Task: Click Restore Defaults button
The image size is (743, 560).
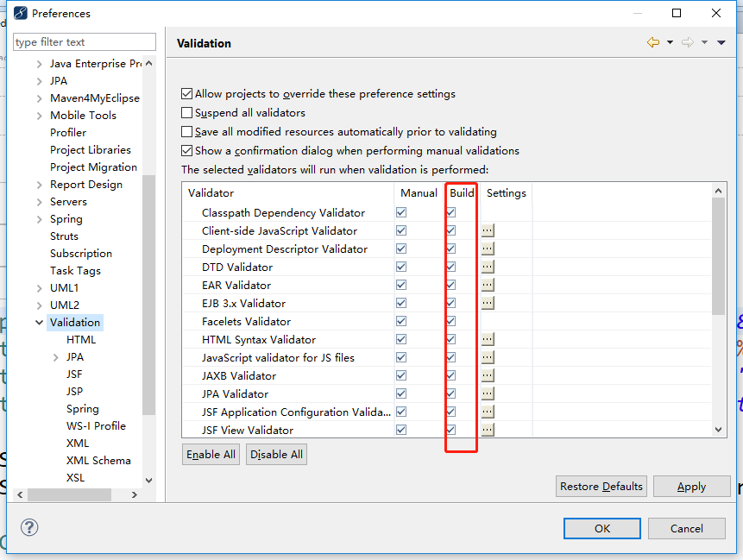Action: [601, 487]
